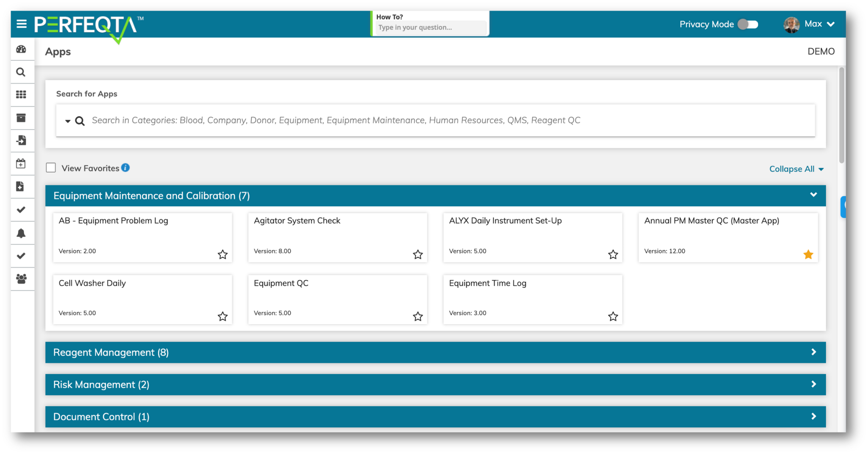This screenshot has width=868, height=454.
Task: Click the Collapse All link
Action: pos(796,169)
